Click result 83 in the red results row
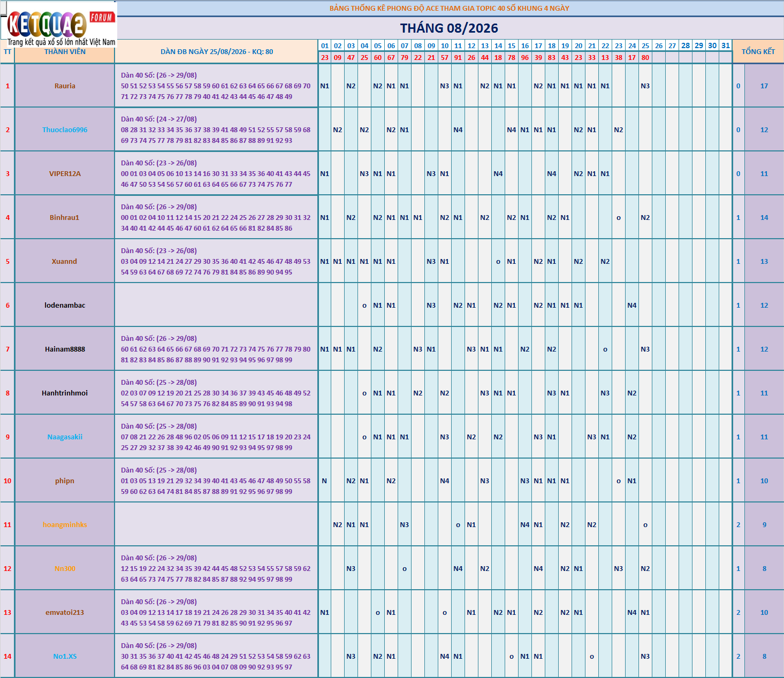 click(x=552, y=57)
